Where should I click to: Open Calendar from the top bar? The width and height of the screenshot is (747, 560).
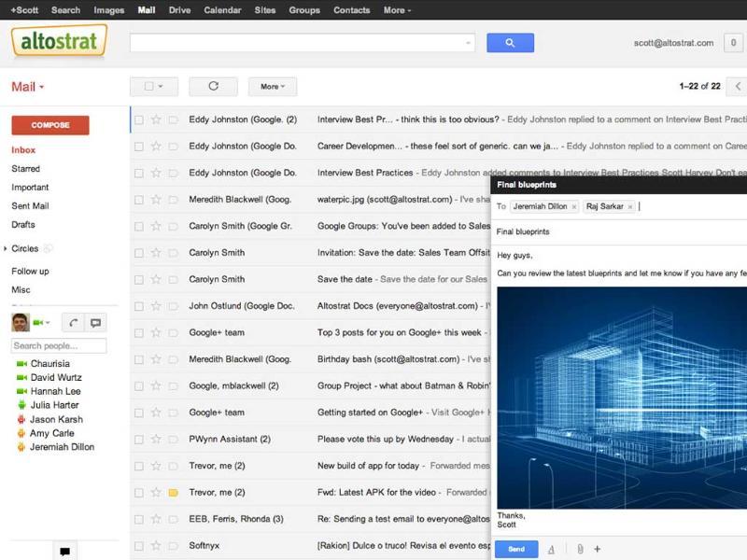(x=222, y=10)
